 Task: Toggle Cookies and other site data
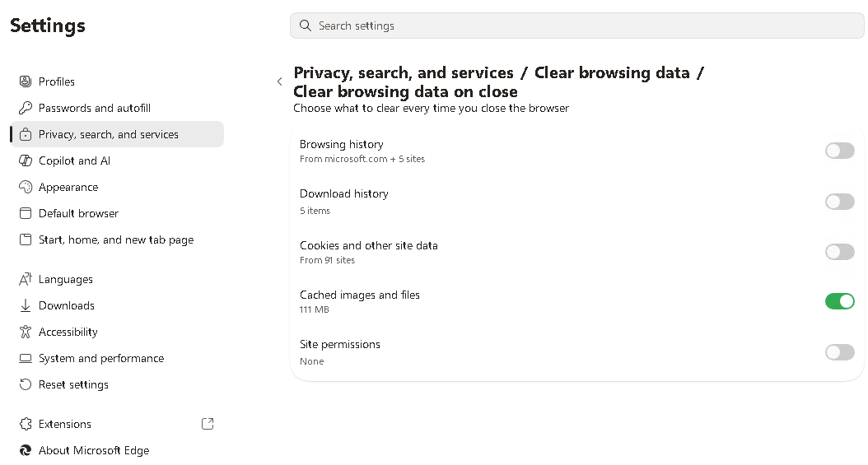click(x=840, y=252)
